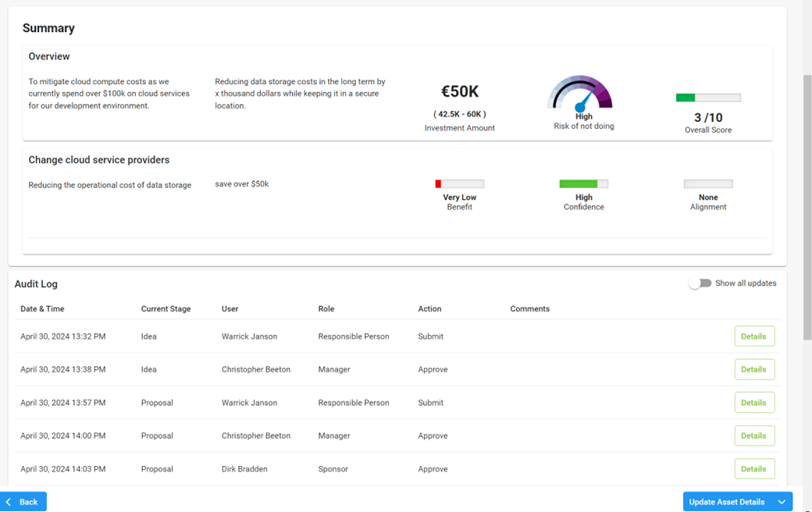Click the Date & Time column header

(x=42, y=308)
